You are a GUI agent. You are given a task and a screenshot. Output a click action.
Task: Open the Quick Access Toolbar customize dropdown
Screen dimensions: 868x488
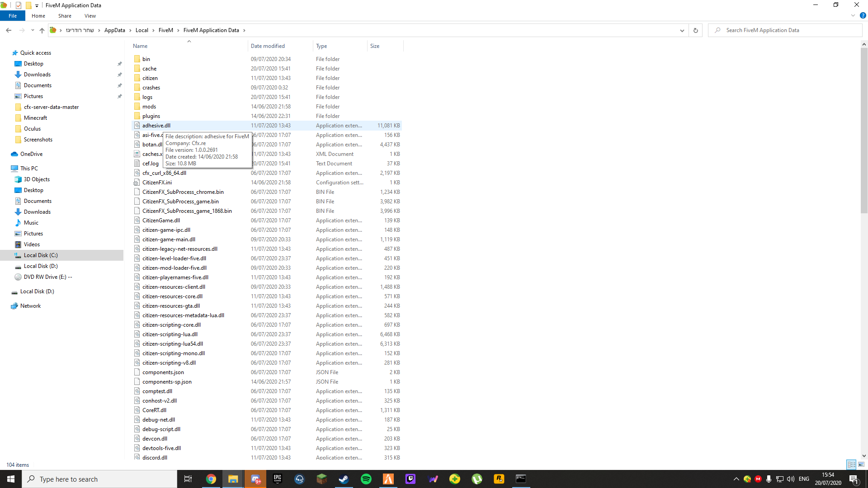[37, 5]
